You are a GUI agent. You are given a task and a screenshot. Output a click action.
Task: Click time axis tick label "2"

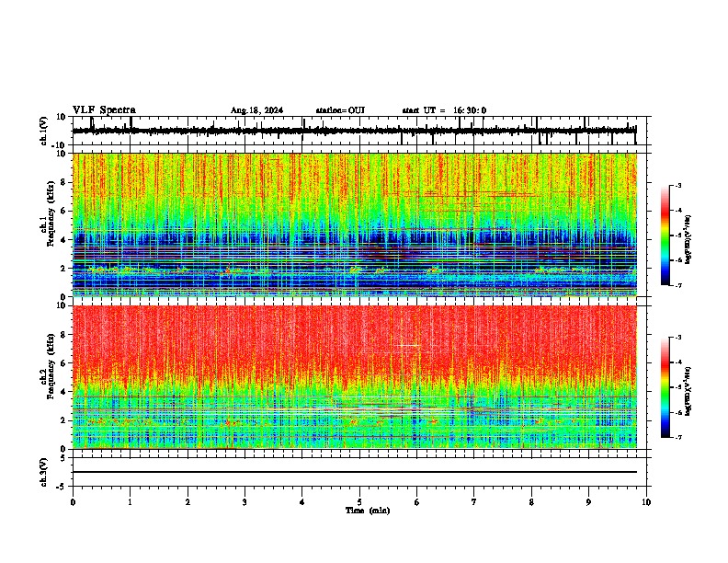coord(188,502)
